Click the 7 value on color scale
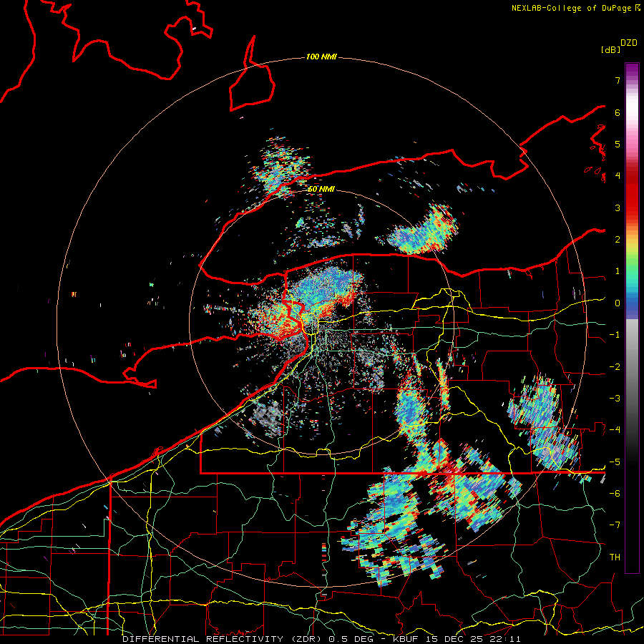The width and height of the screenshot is (644, 644). [x=618, y=80]
